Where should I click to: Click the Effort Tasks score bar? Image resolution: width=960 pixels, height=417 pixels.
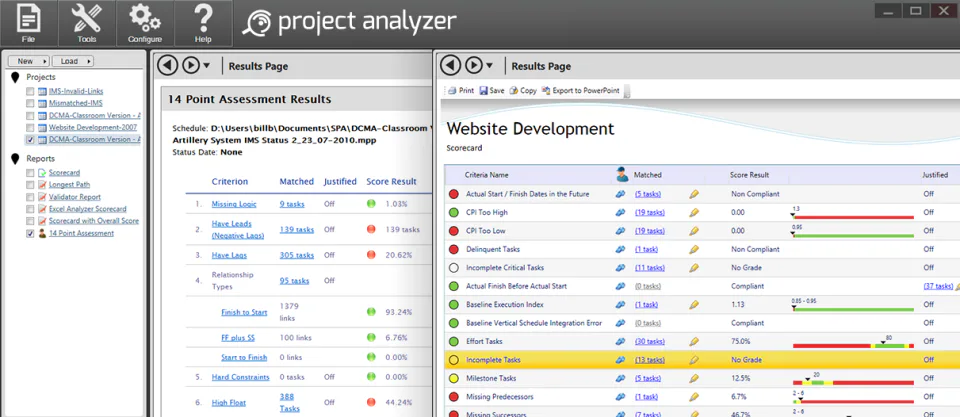coord(853,346)
